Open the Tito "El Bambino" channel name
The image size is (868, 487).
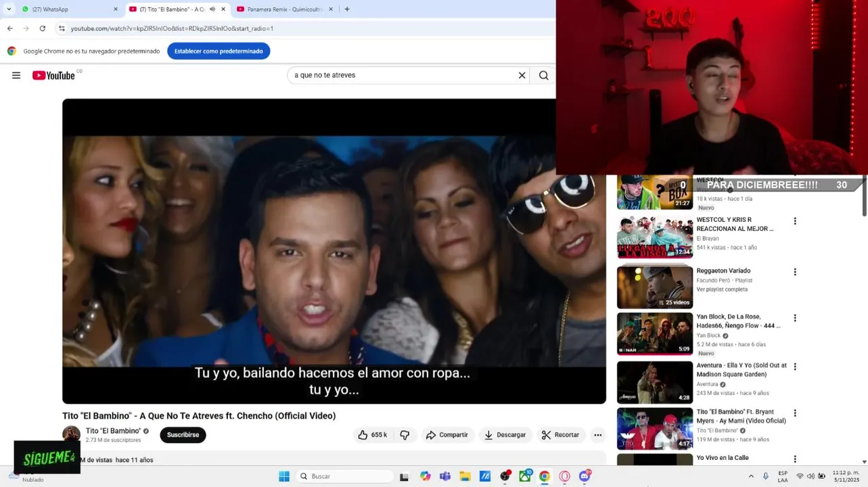click(113, 431)
